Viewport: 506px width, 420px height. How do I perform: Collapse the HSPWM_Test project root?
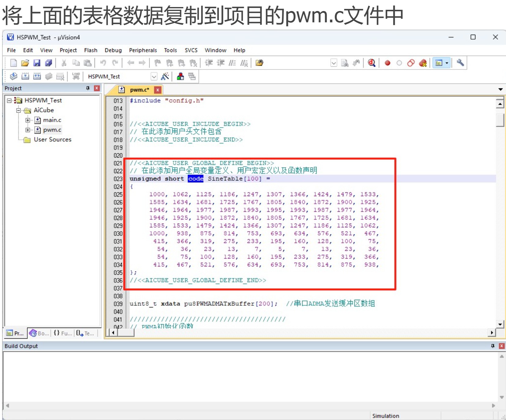(9, 100)
